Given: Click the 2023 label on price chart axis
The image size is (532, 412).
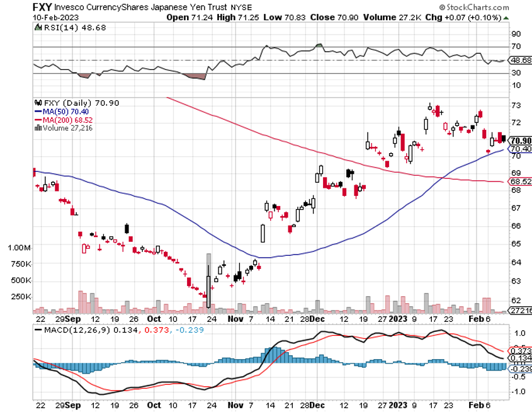Looking at the screenshot, I should pyautogui.click(x=398, y=319).
